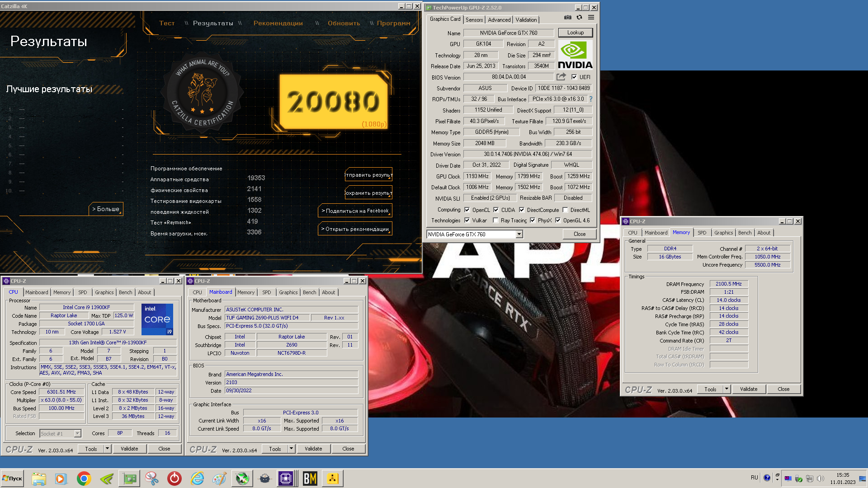The width and height of the screenshot is (868, 488).
Task: Launch Windows Media Player from the taskbar
Action: [61, 479]
